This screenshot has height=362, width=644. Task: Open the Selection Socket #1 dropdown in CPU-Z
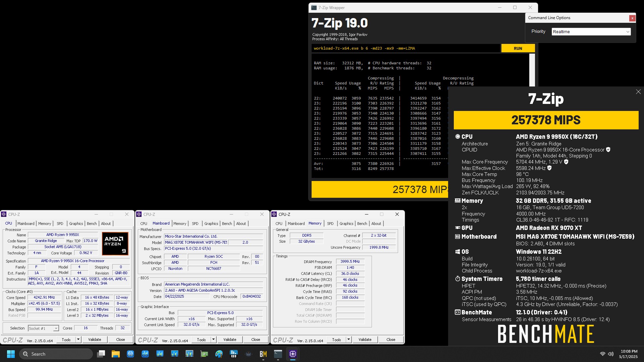pos(43,328)
